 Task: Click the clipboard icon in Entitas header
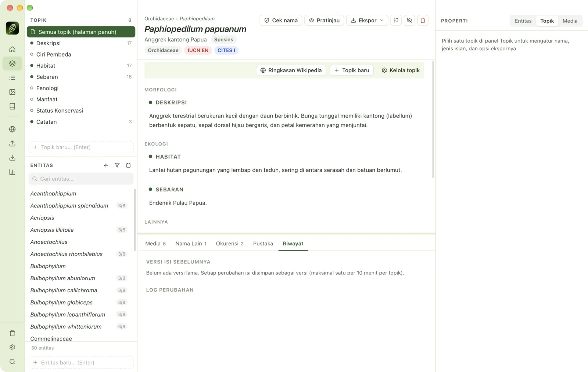tap(128, 165)
